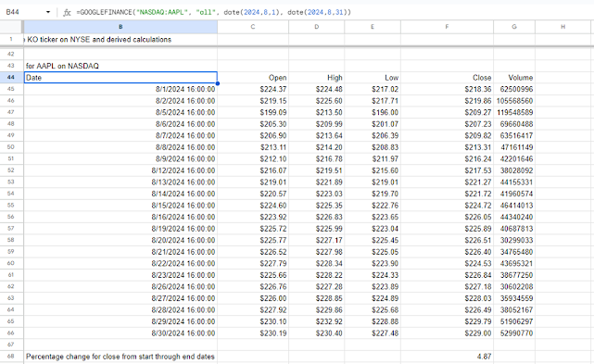Select the 'Open' header cell
The width and height of the screenshot is (594, 364).
click(253, 78)
